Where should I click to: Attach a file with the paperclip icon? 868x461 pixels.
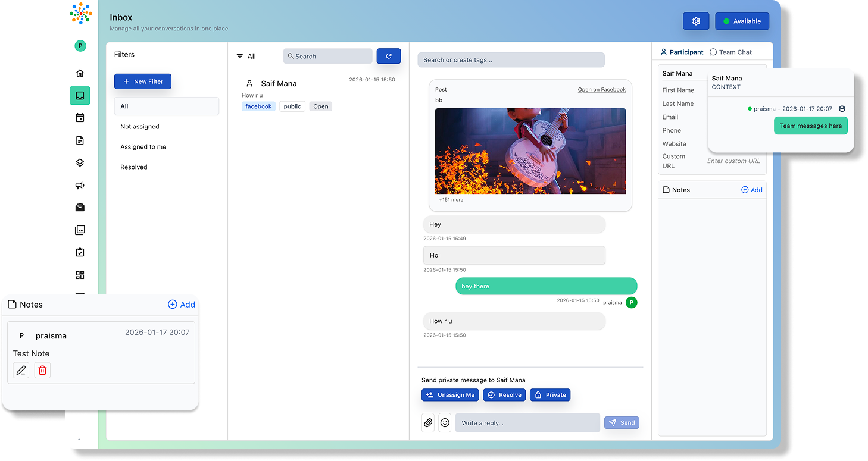pos(428,422)
